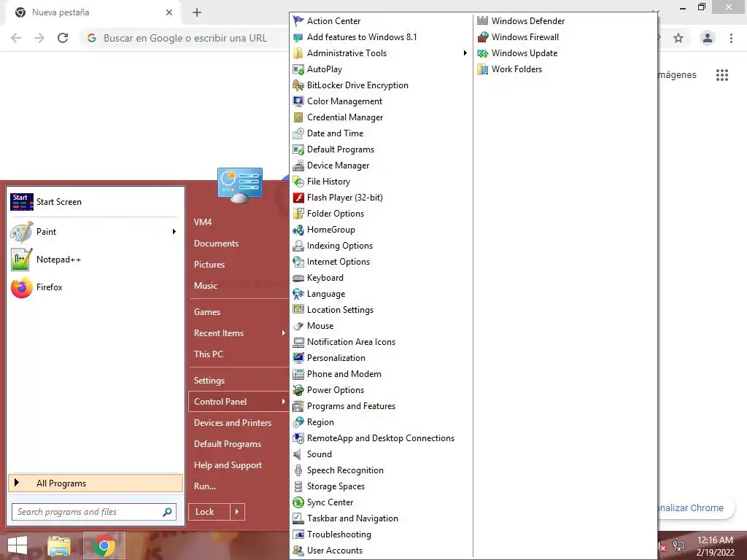Open the Run... command
747x560 pixels.
[x=205, y=486]
